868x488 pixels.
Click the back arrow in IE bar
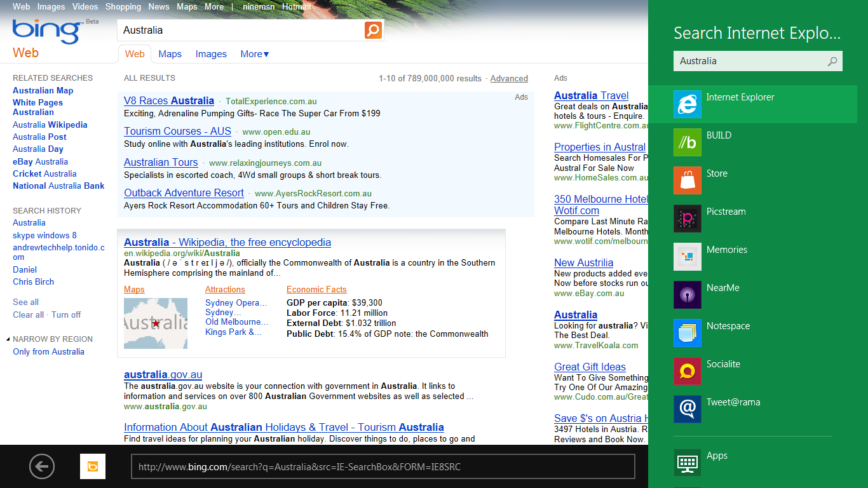point(42,467)
